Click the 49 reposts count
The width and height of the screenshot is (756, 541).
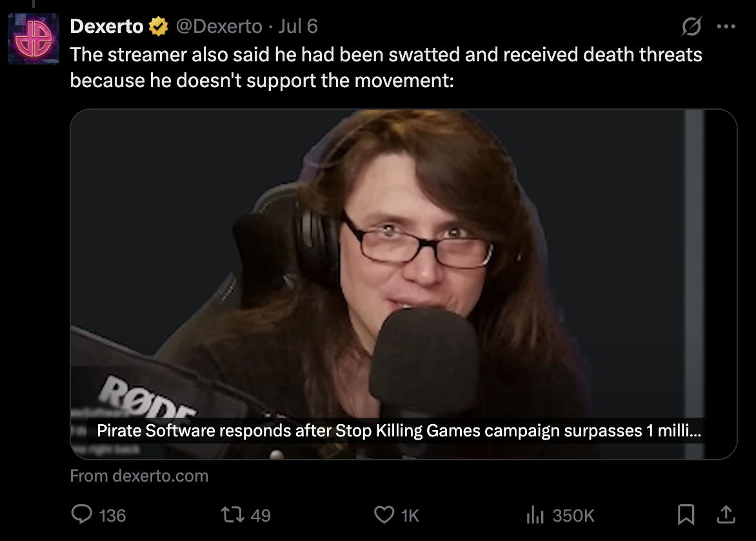261,515
